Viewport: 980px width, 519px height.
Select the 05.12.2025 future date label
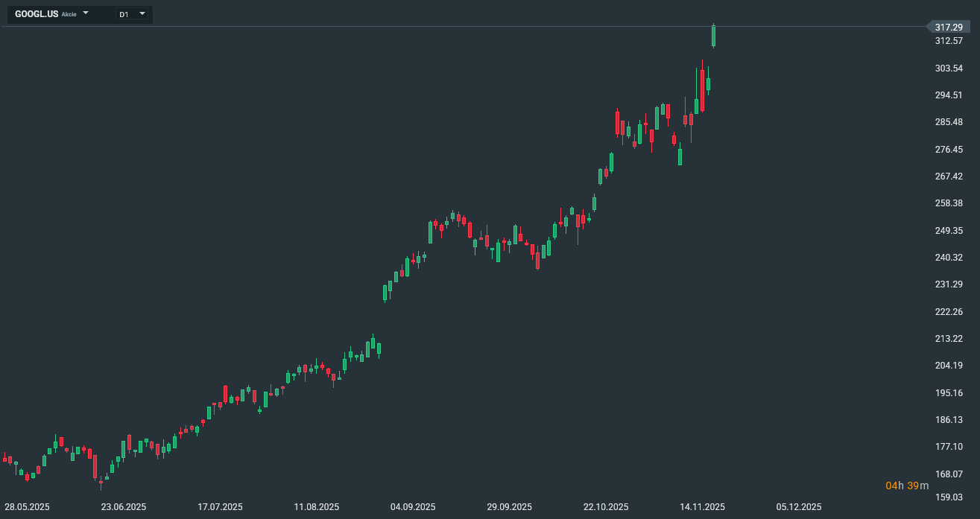click(799, 507)
